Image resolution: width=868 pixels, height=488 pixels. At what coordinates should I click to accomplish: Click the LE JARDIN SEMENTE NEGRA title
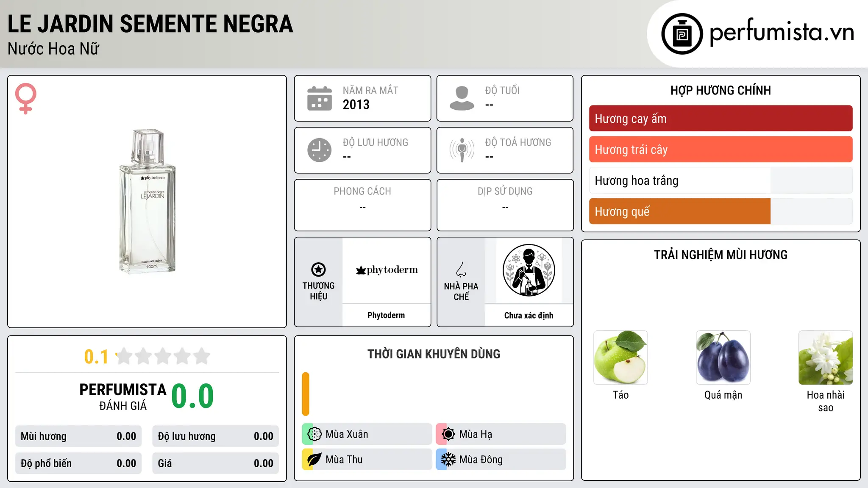coord(150,24)
